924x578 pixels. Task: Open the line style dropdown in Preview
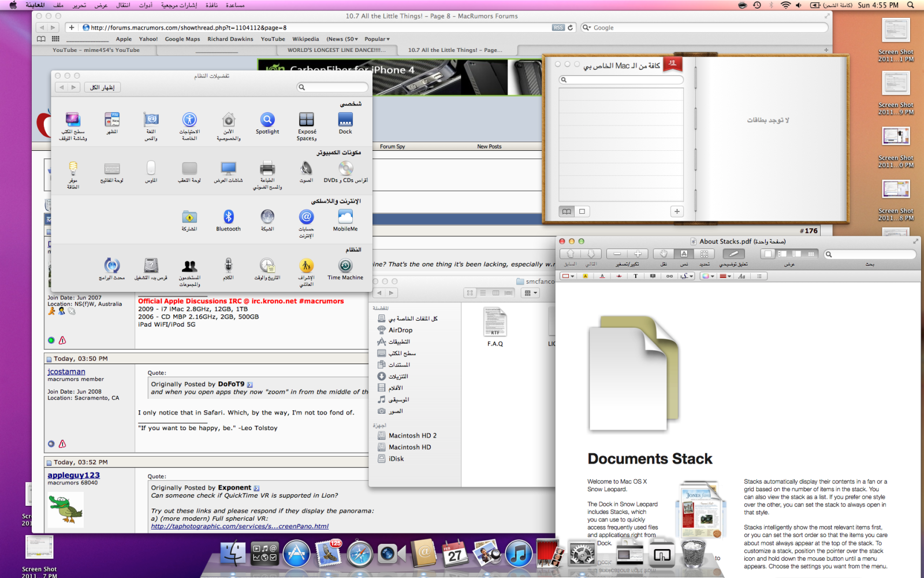pos(725,276)
